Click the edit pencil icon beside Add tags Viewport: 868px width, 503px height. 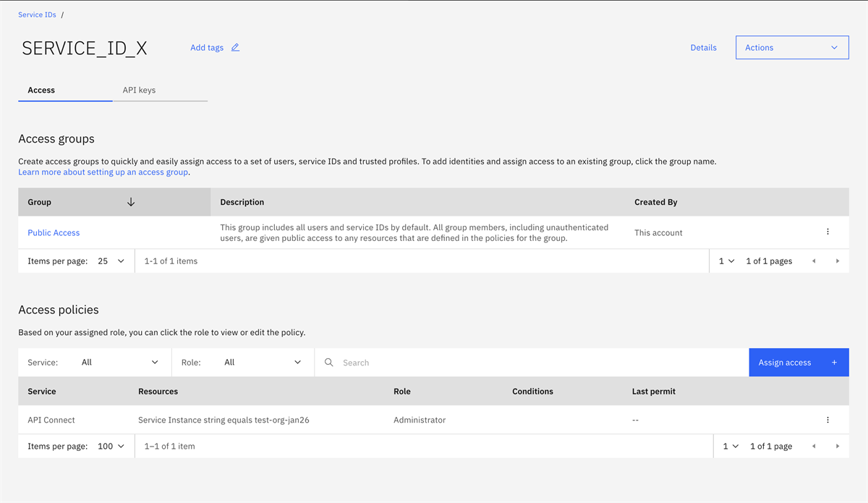pos(235,48)
